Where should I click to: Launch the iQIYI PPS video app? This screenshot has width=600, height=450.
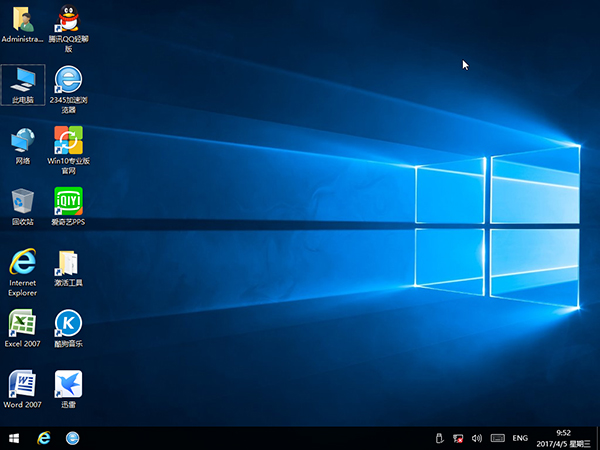click(x=68, y=201)
